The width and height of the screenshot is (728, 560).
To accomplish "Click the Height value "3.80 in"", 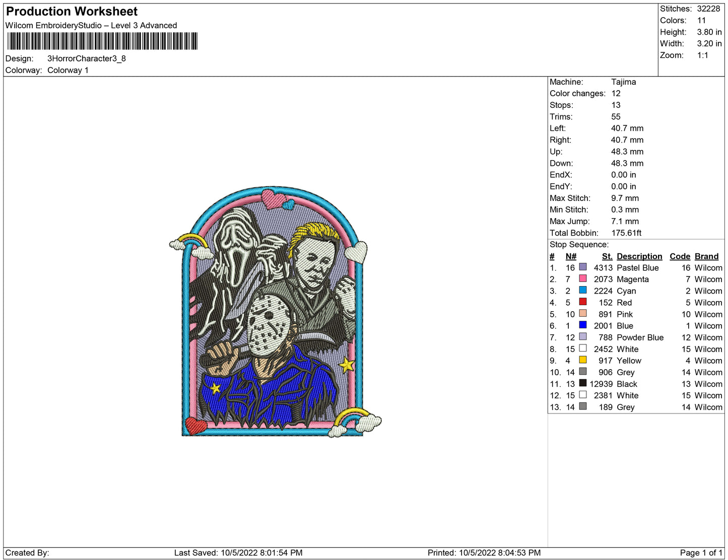I will pyautogui.click(x=709, y=32).
